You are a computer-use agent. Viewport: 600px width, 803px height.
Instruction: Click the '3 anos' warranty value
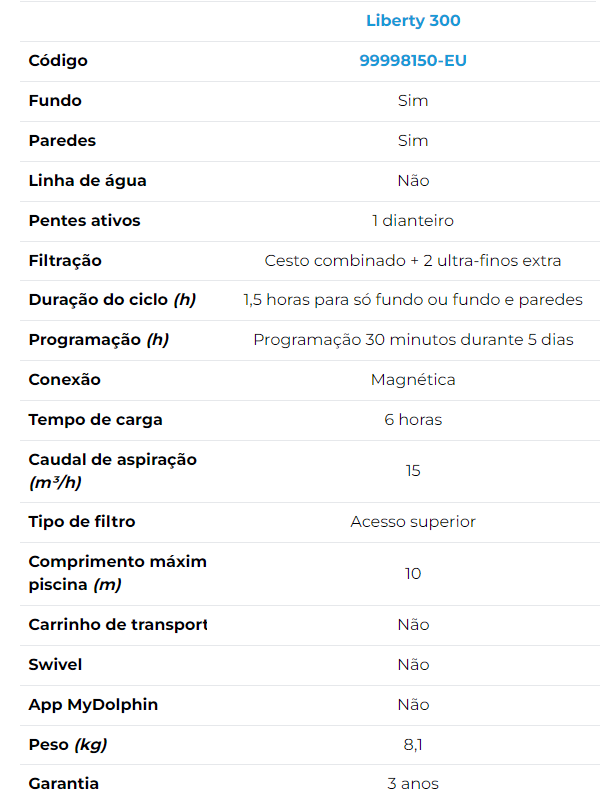click(413, 784)
